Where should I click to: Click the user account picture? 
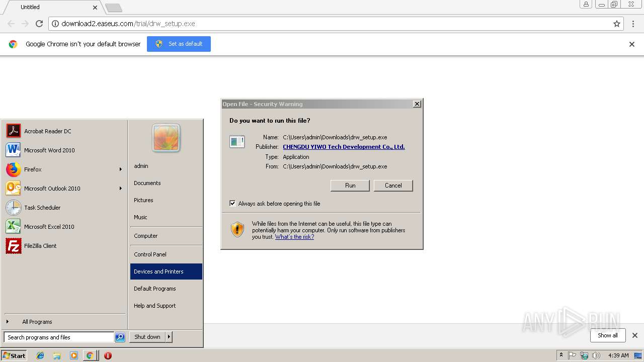[166, 138]
